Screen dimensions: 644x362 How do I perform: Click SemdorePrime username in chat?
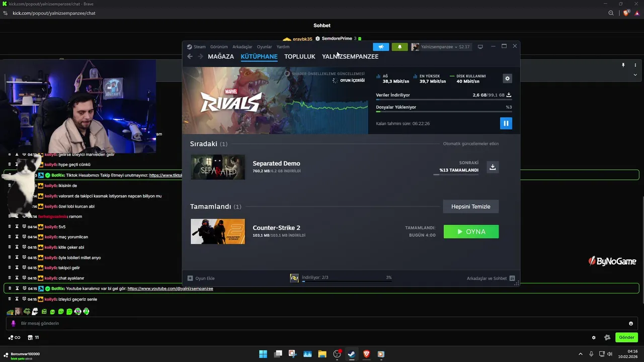pos(337,39)
